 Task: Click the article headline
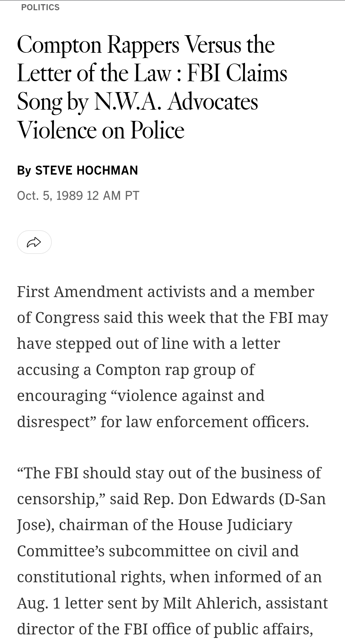click(x=152, y=87)
